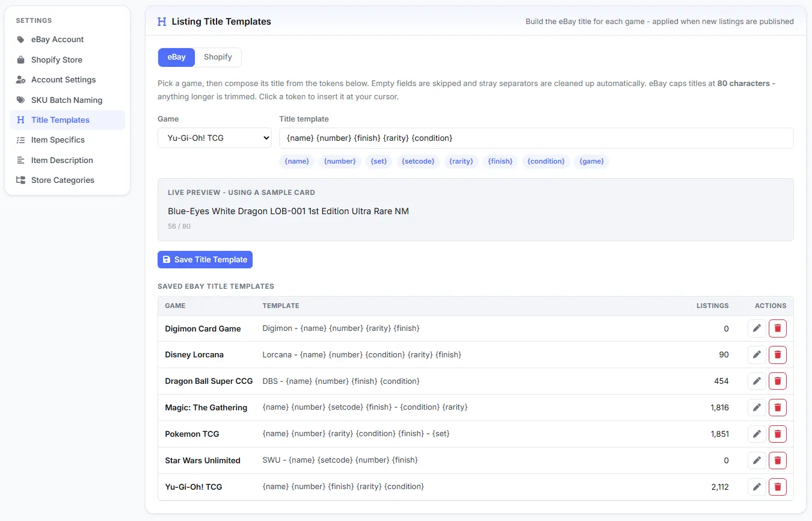Edit the Digimon Card Game template
The image size is (812, 521).
pos(757,328)
